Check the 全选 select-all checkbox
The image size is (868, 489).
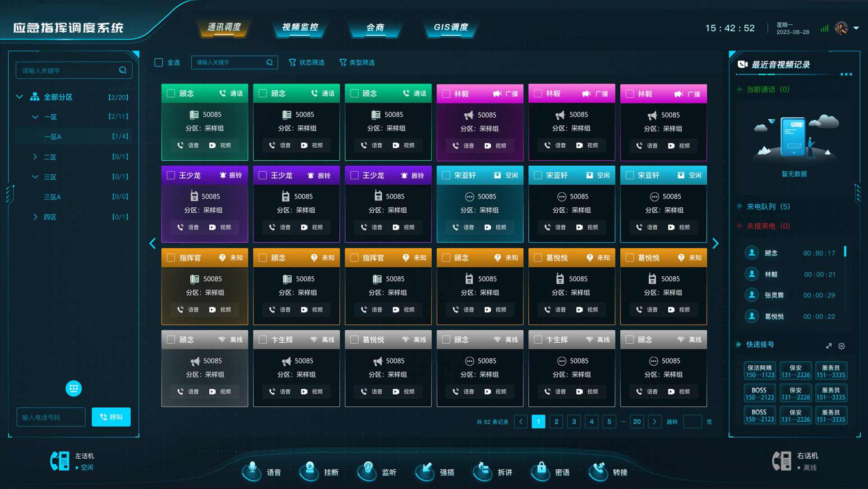tap(159, 62)
